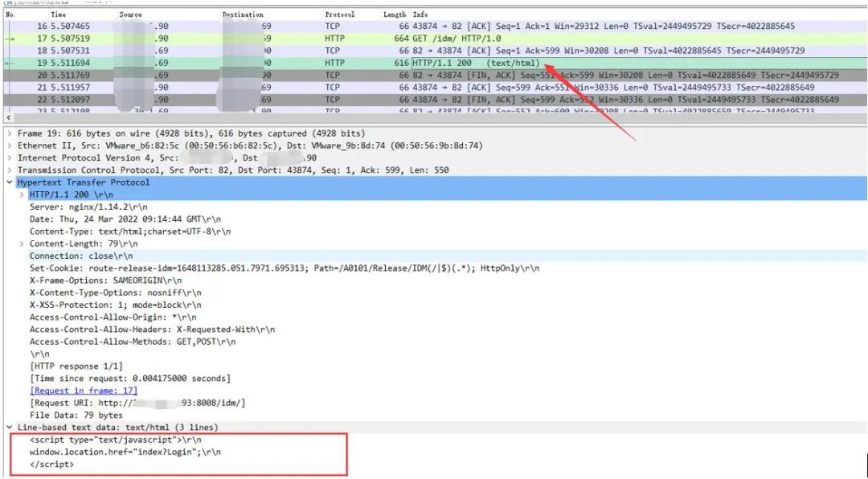Select the script type text/javascript line
Screen dimensions: 868x479
(116, 440)
